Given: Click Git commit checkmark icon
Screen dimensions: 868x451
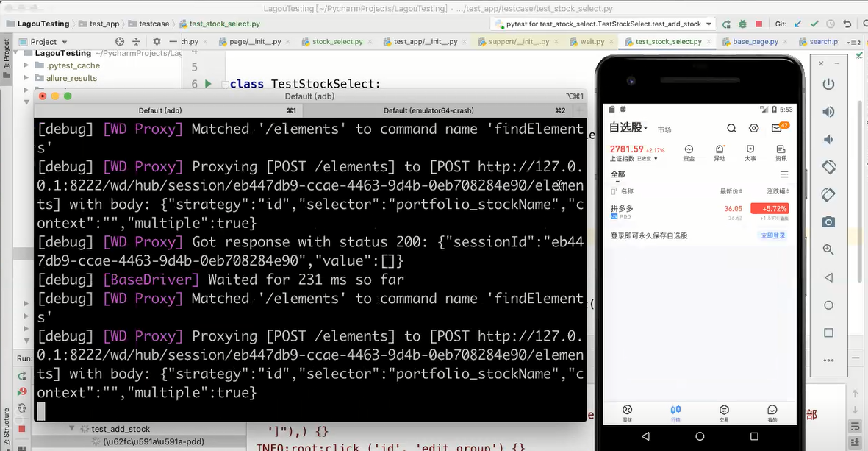Looking at the screenshot, I should click(x=814, y=24).
